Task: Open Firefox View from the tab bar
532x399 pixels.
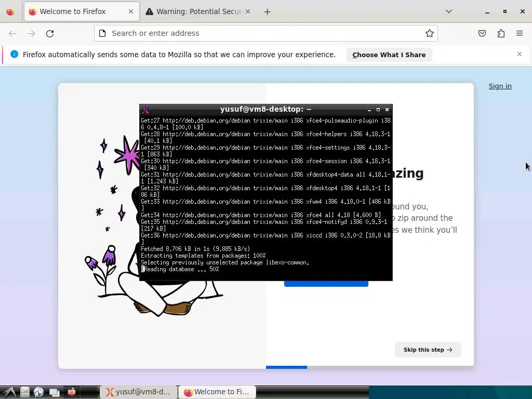Action: tap(10, 11)
